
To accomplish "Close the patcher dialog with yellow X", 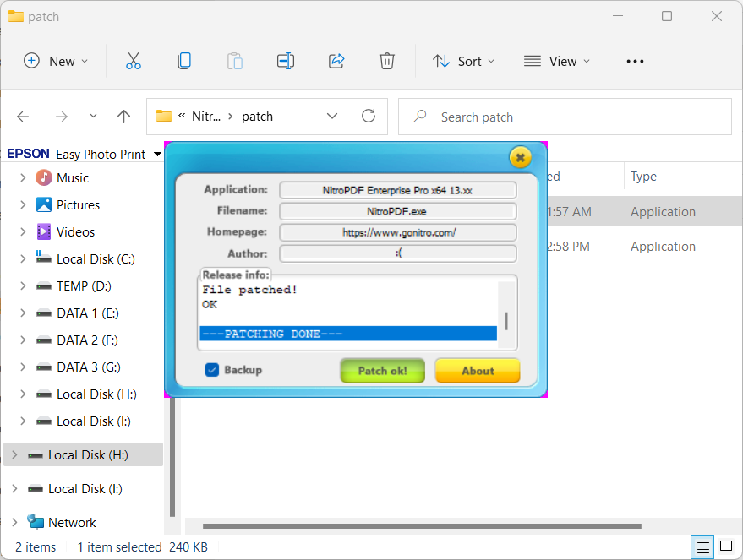I will (520, 158).
